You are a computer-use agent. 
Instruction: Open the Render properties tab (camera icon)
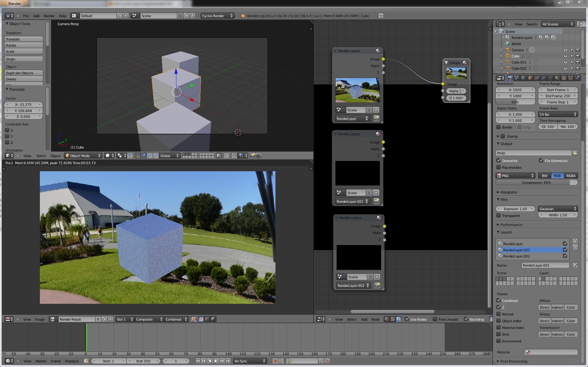tap(510, 78)
